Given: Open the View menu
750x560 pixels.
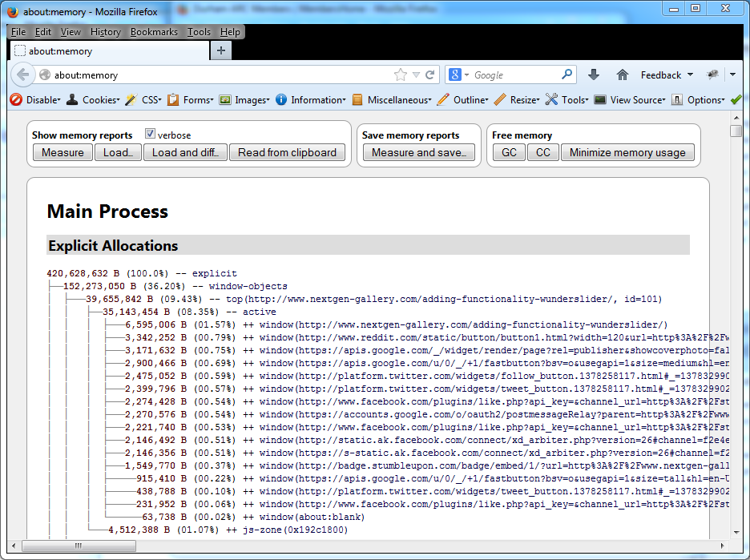Looking at the screenshot, I should point(71,31).
